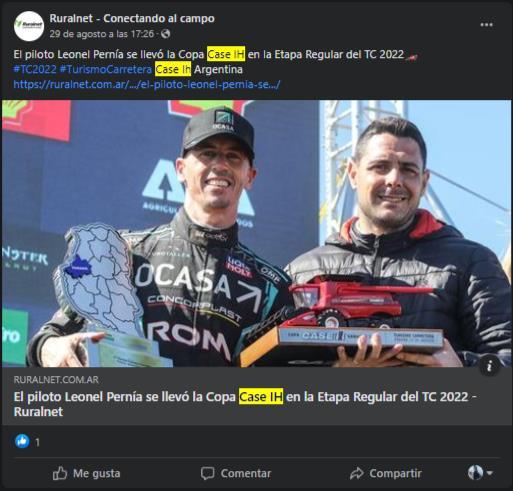Open the audience selector dropdown avatar
Image resolution: width=513 pixels, height=491 pixels.
475,472
